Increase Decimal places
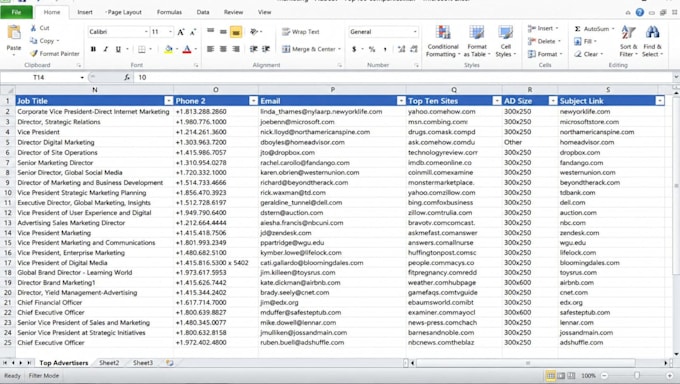The width and height of the screenshot is (680, 384). [401, 49]
